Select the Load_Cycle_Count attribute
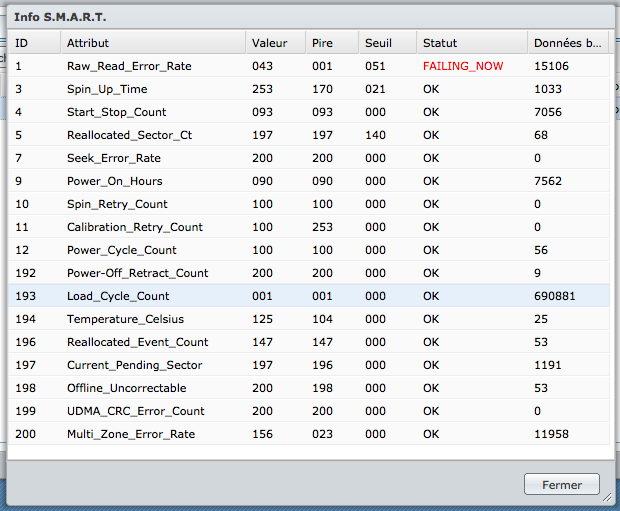Screen dimensions: 620x511 (118, 296)
